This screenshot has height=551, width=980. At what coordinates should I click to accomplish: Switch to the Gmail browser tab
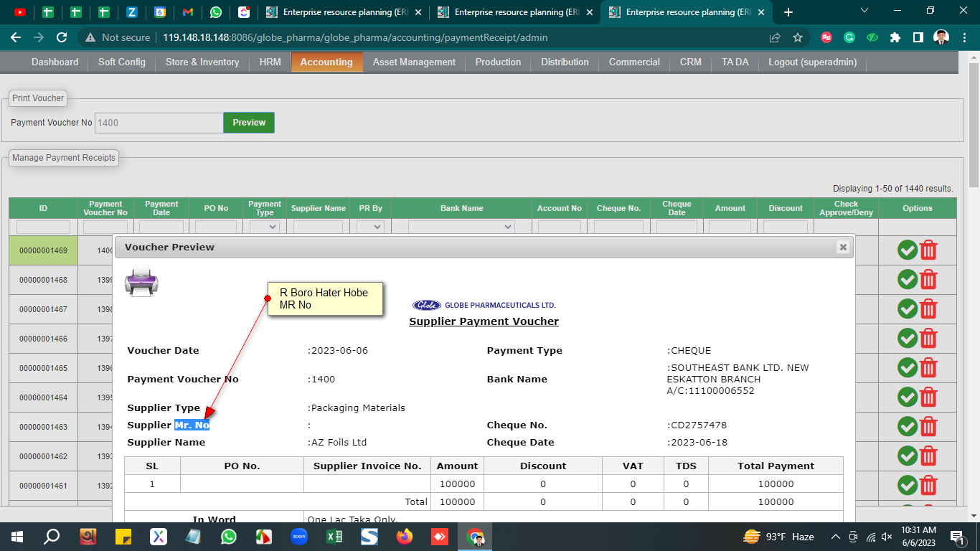[188, 12]
